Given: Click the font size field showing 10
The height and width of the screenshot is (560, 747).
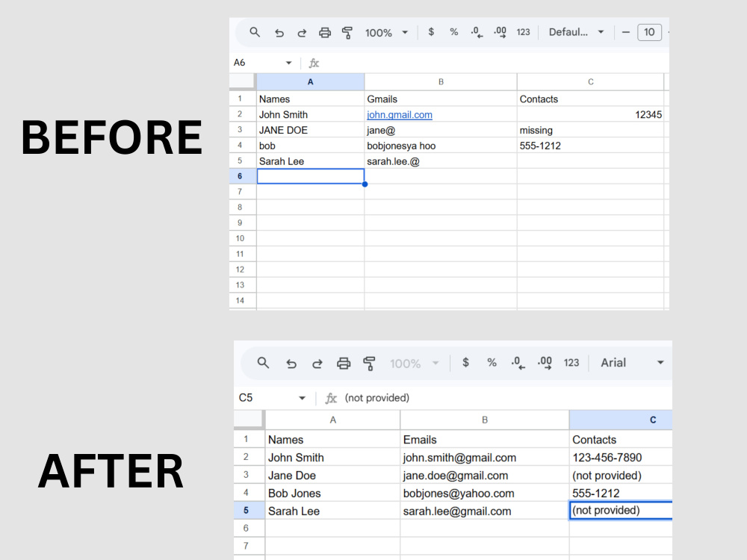Looking at the screenshot, I should (x=649, y=32).
